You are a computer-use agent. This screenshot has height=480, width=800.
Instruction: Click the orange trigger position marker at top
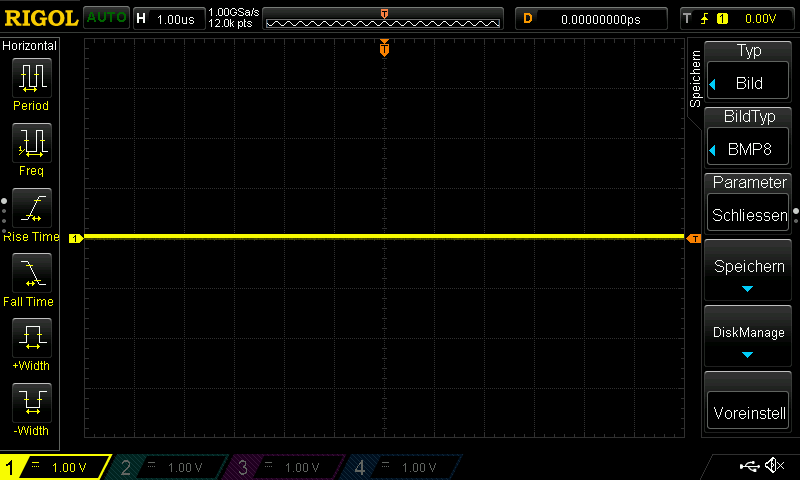pos(384,48)
